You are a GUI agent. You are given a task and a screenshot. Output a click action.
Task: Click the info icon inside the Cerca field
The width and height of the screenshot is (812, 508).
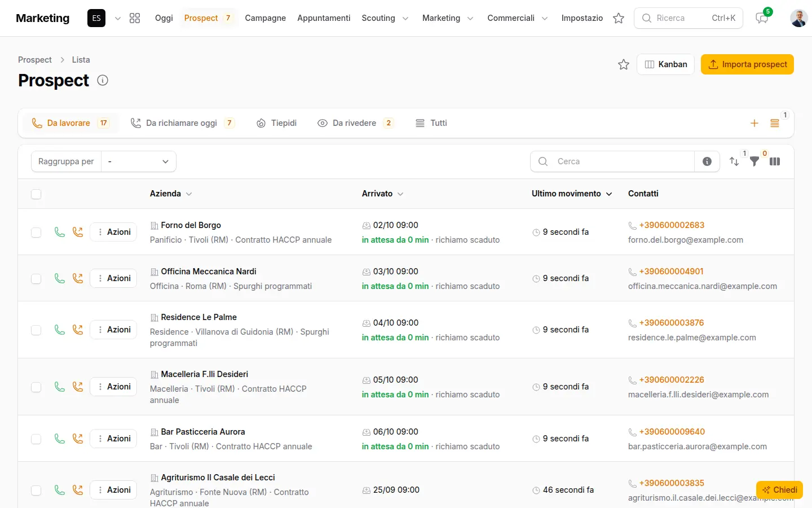coord(707,161)
